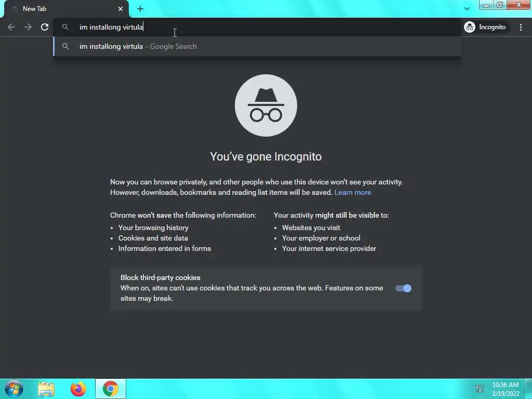The width and height of the screenshot is (532, 399).
Task: Click 'Your browsing history' list item
Action: pos(153,228)
